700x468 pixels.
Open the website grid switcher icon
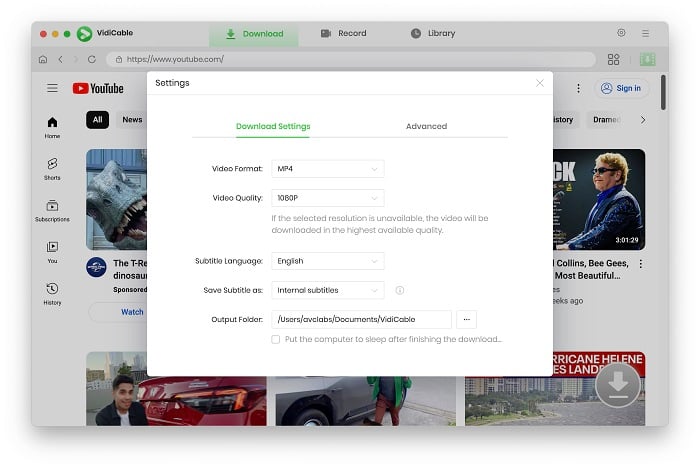[613, 59]
